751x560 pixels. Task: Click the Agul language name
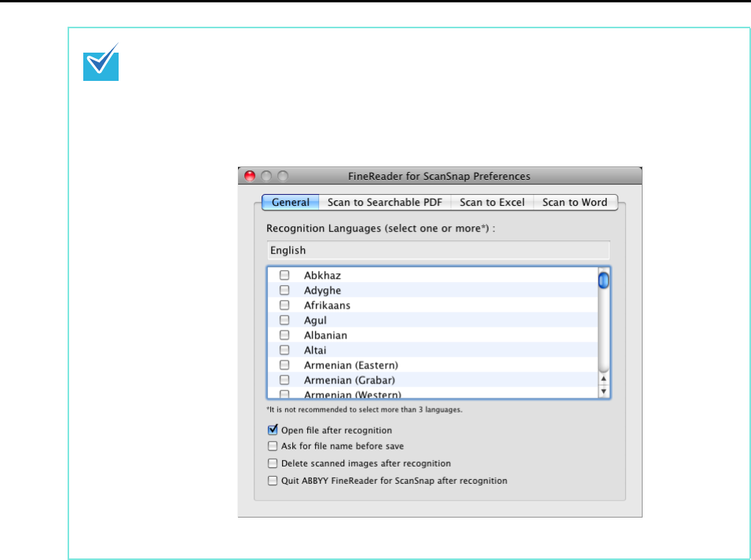coord(315,320)
